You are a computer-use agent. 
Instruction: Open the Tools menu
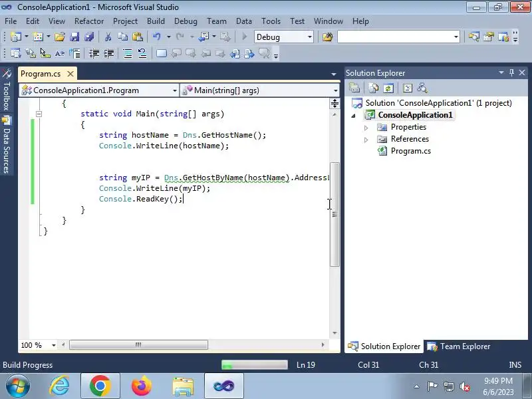(x=271, y=21)
